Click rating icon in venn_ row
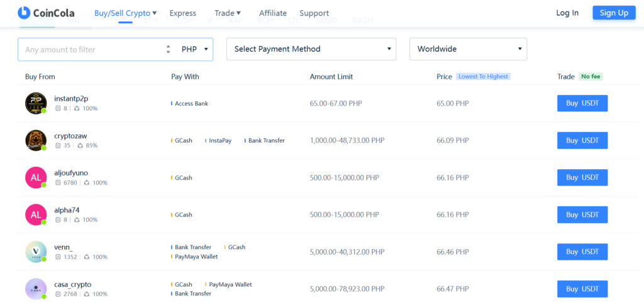Image resolution: width=644 pixels, height=305 pixels. click(x=87, y=257)
